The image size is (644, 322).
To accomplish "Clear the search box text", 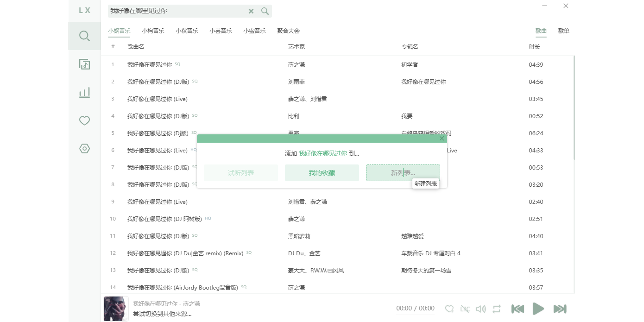I will point(251,11).
